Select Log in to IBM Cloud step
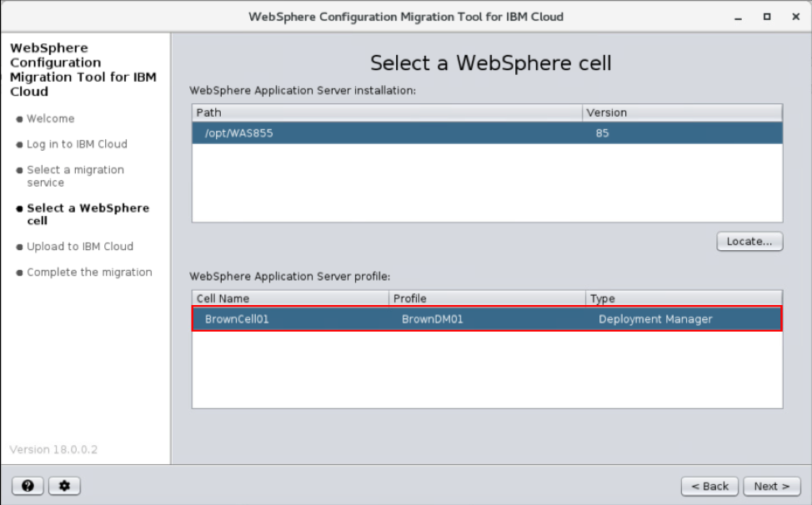This screenshot has height=505, width=812. pos(77,144)
